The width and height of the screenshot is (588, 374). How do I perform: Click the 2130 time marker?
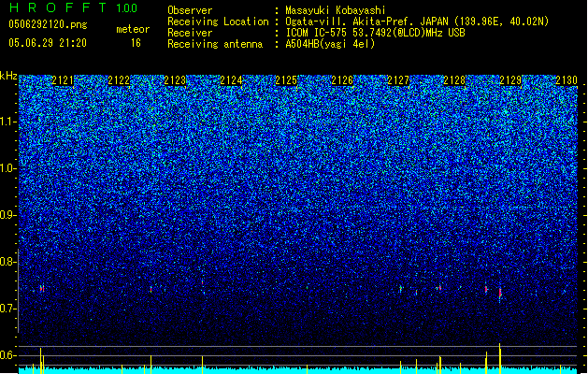coord(566,80)
